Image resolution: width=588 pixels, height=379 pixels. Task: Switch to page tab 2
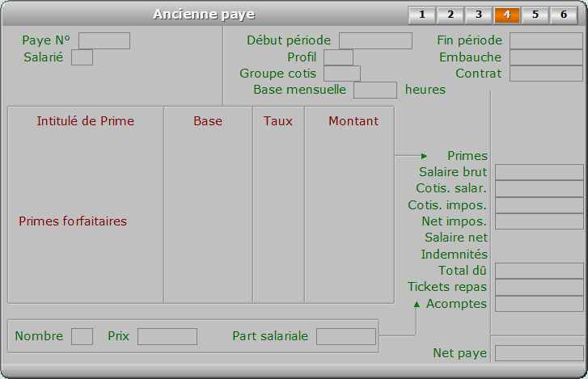coord(451,15)
